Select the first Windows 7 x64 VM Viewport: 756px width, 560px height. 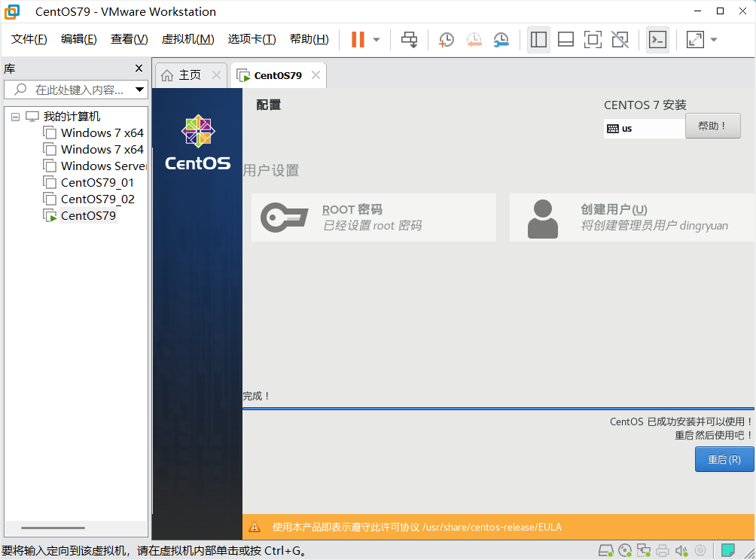pyautogui.click(x=102, y=133)
